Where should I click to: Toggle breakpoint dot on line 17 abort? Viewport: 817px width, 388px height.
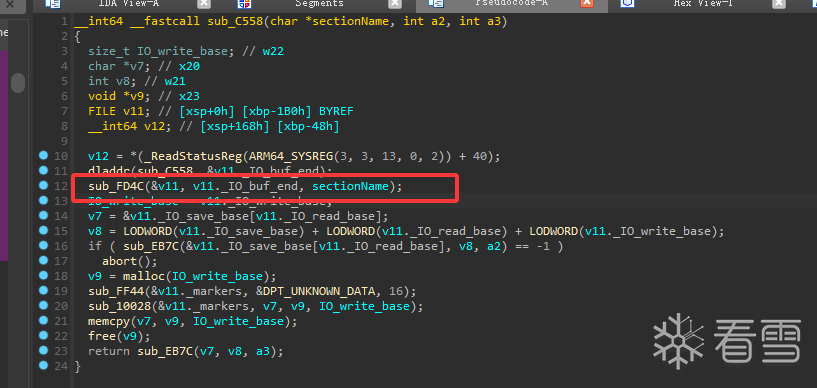[x=44, y=260]
